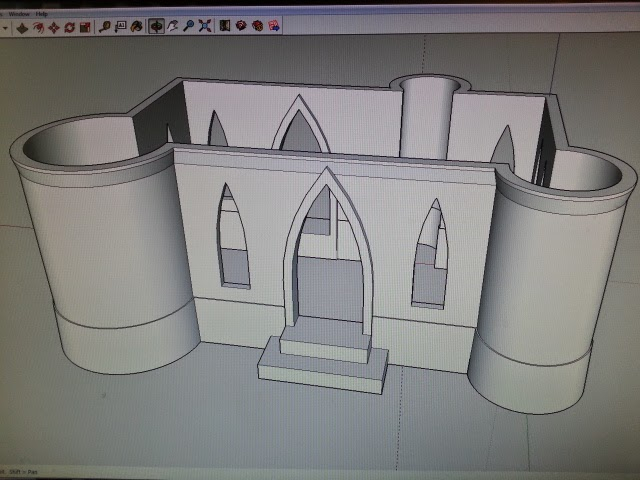The width and height of the screenshot is (640, 480).
Task: Select the Text label tool icon
Action: point(121,27)
